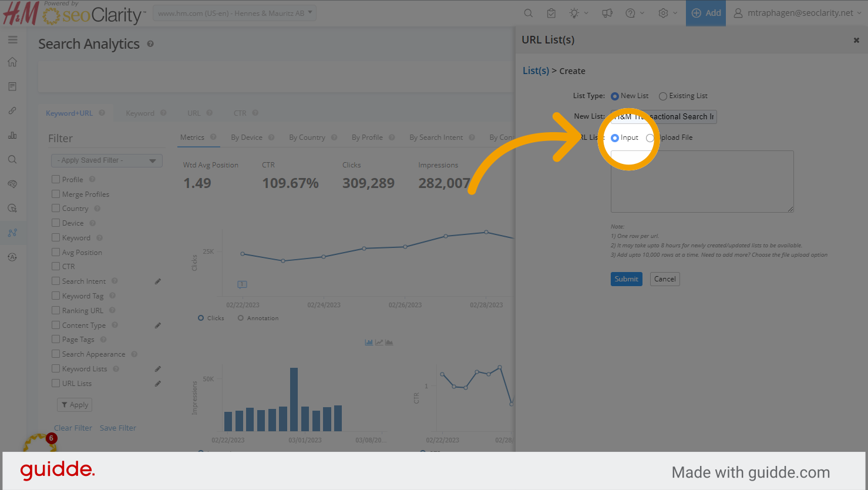Open the document page icon in sidebar
Screen dimensions: 868x490
12,86
